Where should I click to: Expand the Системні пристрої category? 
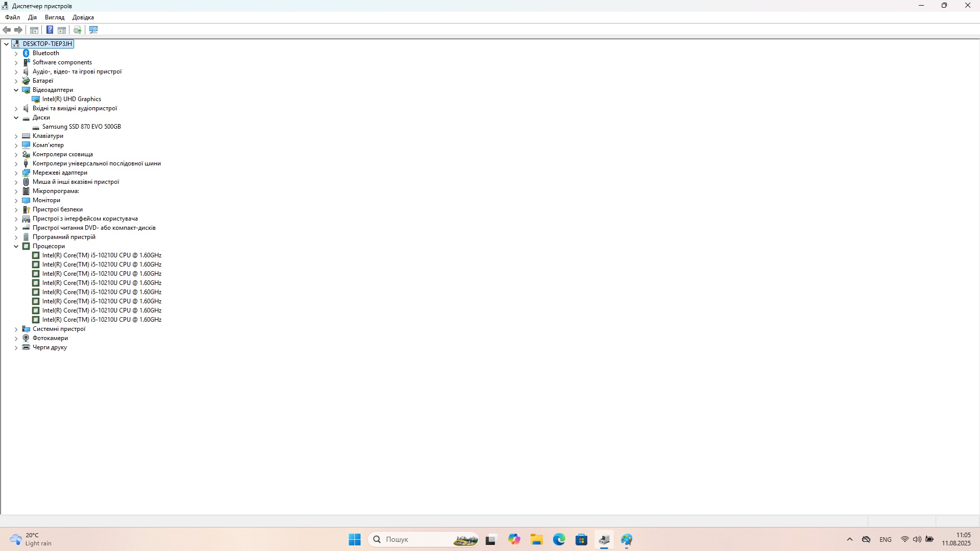tap(16, 329)
